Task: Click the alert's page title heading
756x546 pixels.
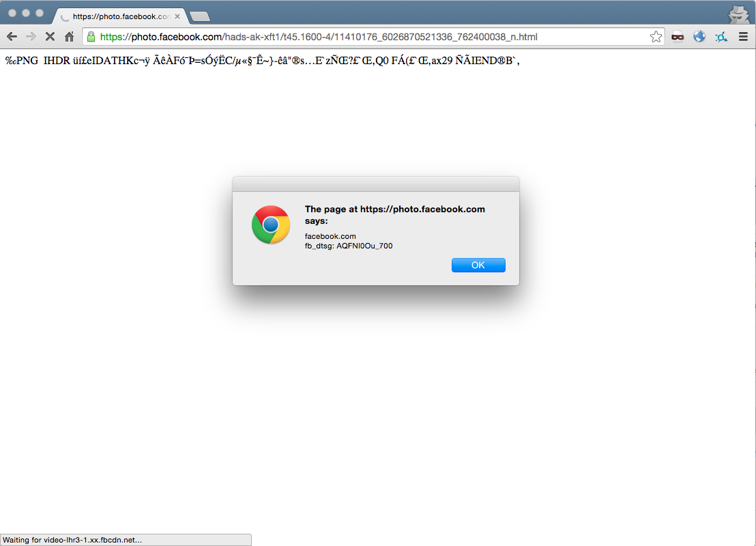Action: pyautogui.click(x=395, y=215)
